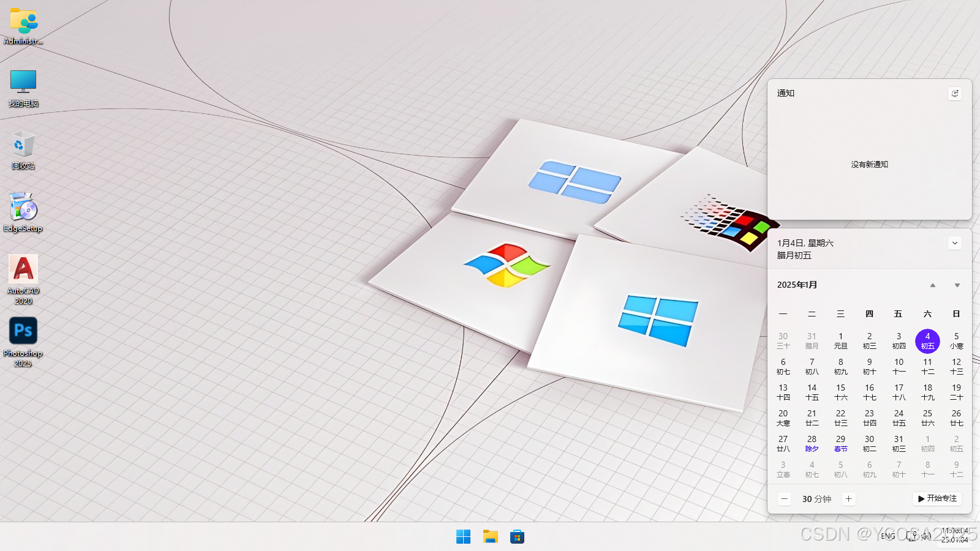980x551 pixels.
Task: Select February 3 立春 in calendar
Action: (783, 470)
